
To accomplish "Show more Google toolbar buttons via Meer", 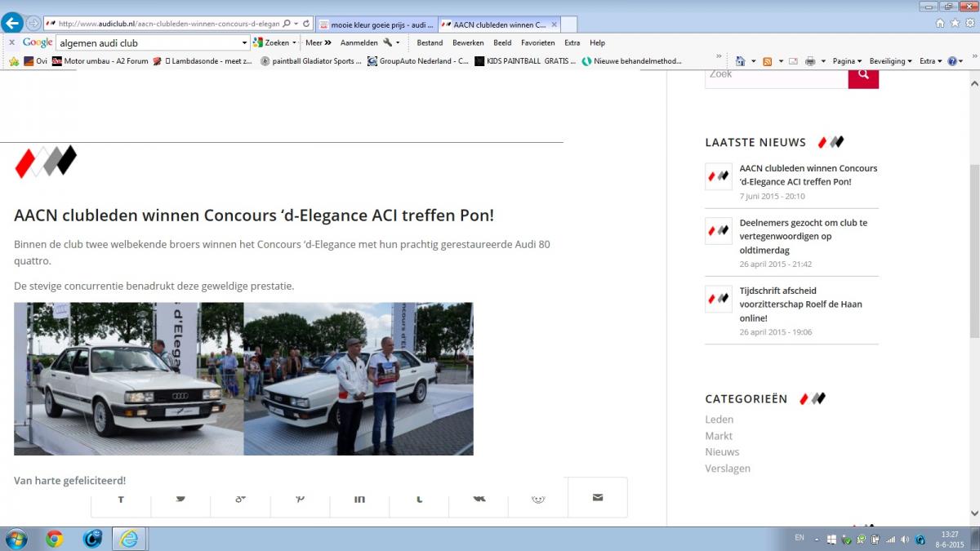I will (x=318, y=42).
